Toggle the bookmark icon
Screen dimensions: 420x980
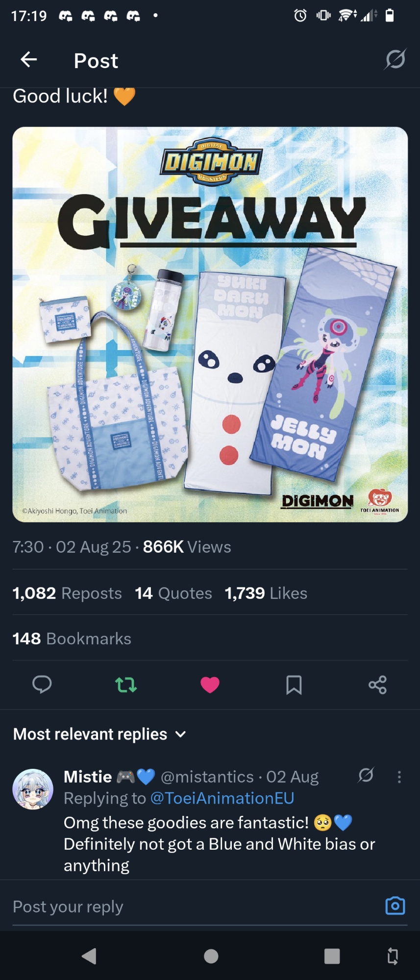click(294, 685)
